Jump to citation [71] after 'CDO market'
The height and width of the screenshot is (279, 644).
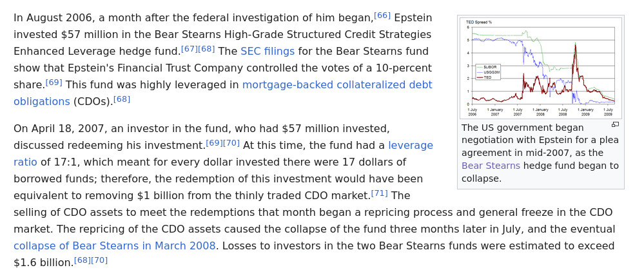coord(380,193)
